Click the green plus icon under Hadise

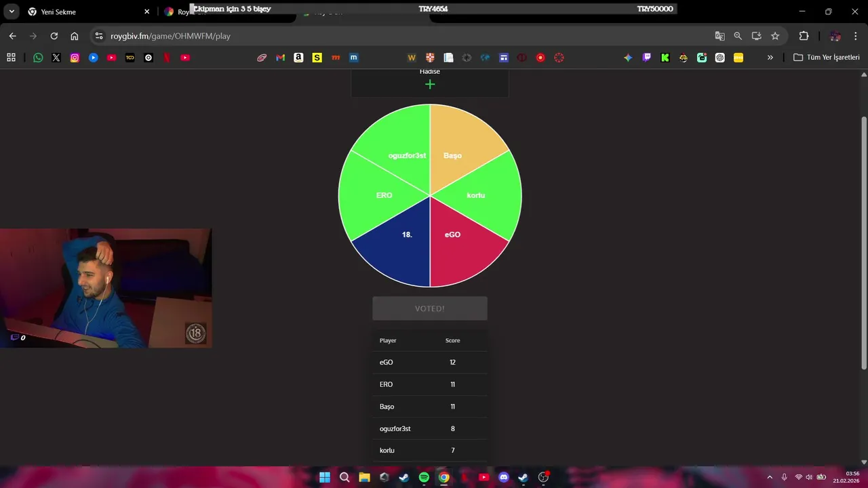430,84
